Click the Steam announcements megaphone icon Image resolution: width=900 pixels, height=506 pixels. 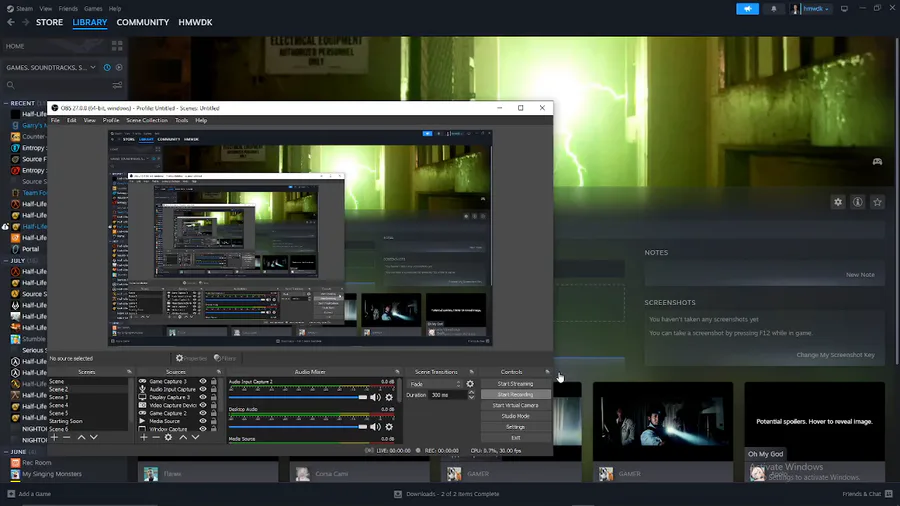[747, 9]
